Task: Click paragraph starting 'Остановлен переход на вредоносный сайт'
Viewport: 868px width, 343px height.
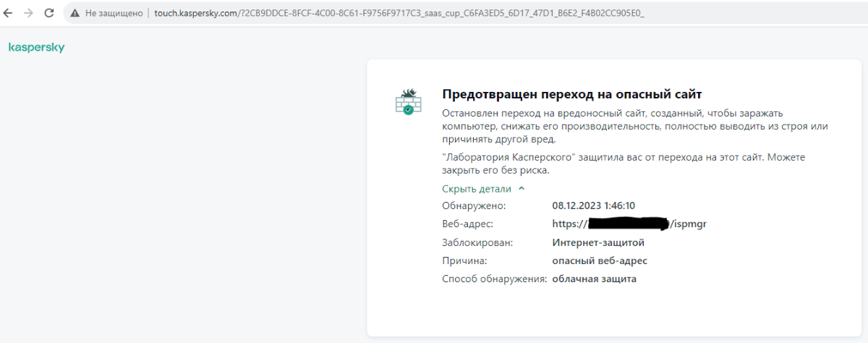Action: (x=635, y=127)
